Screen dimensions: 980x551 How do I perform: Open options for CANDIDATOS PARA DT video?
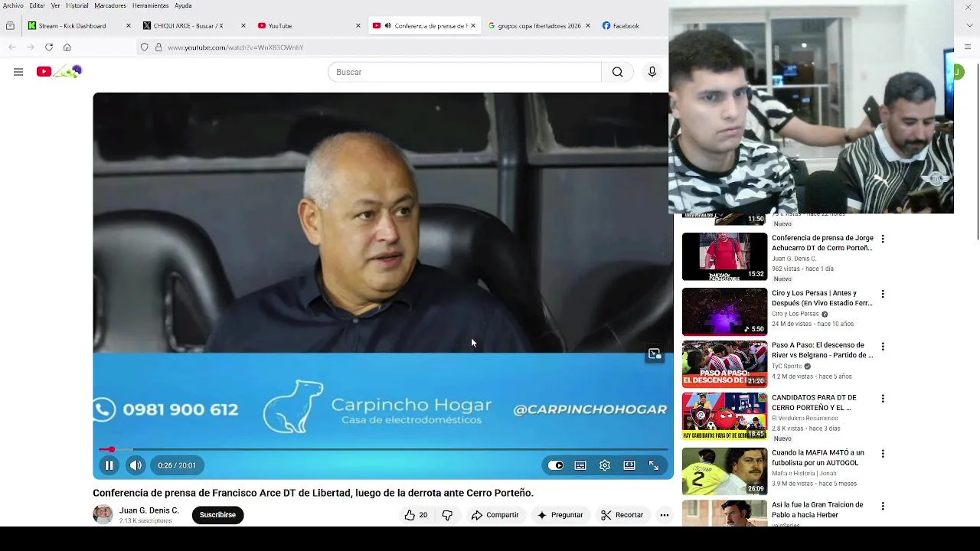[x=883, y=399]
